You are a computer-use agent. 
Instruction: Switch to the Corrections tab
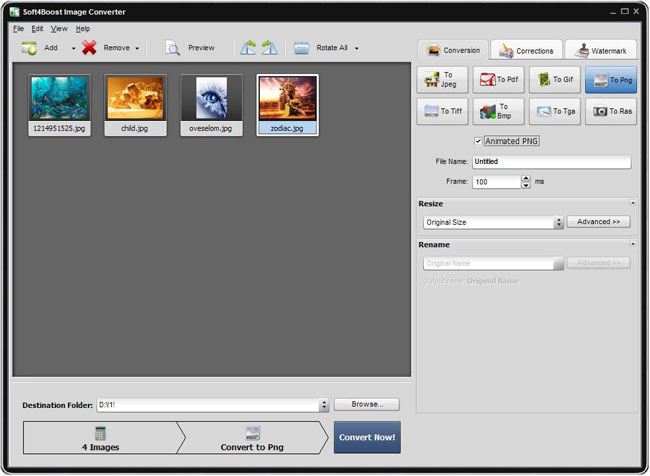pyautogui.click(x=526, y=51)
